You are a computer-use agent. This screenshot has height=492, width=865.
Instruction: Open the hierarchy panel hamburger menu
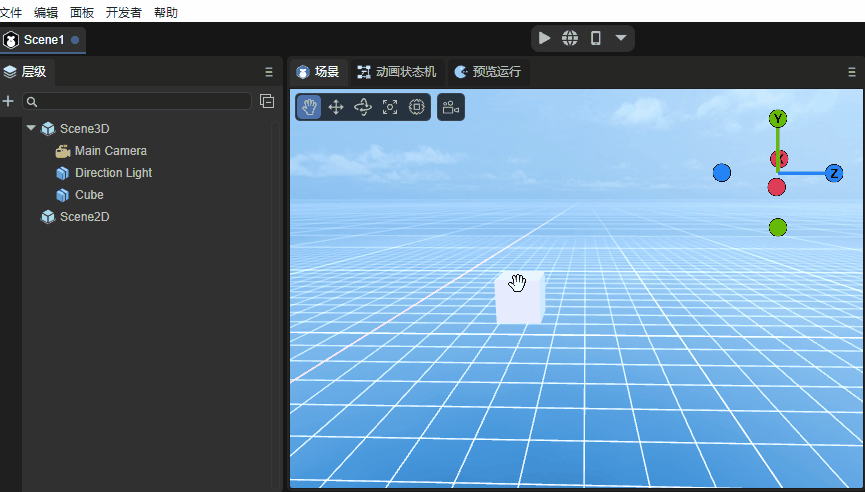[x=268, y=72]
